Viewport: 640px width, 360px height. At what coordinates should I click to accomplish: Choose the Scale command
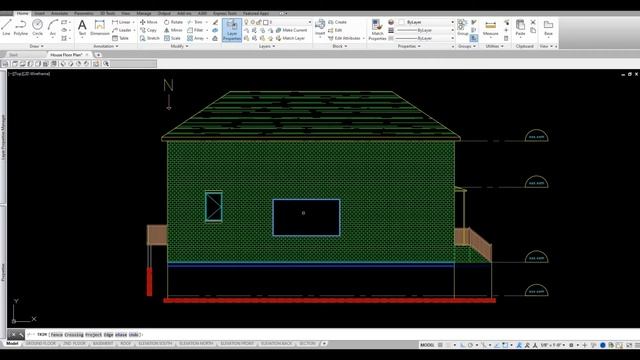pyautogui.click(x=172, y=38)
